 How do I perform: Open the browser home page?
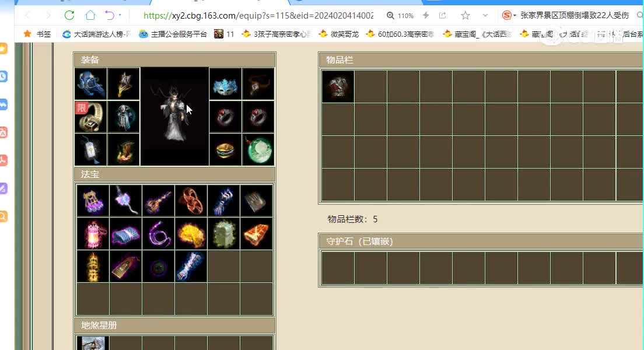(90, 16)
